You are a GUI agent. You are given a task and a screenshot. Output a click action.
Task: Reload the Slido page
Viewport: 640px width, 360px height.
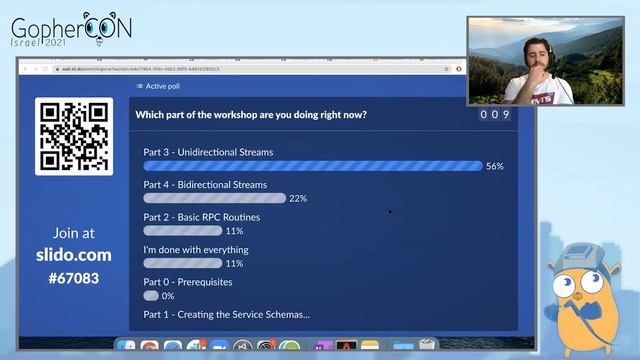pyautogui.click(x=45, y=69)
